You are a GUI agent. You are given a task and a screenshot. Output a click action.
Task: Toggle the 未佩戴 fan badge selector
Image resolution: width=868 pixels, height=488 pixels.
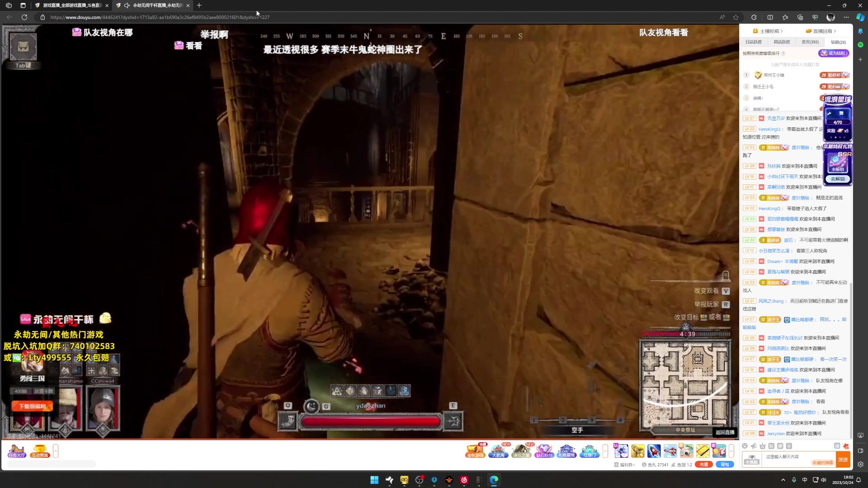coord(752,460)
